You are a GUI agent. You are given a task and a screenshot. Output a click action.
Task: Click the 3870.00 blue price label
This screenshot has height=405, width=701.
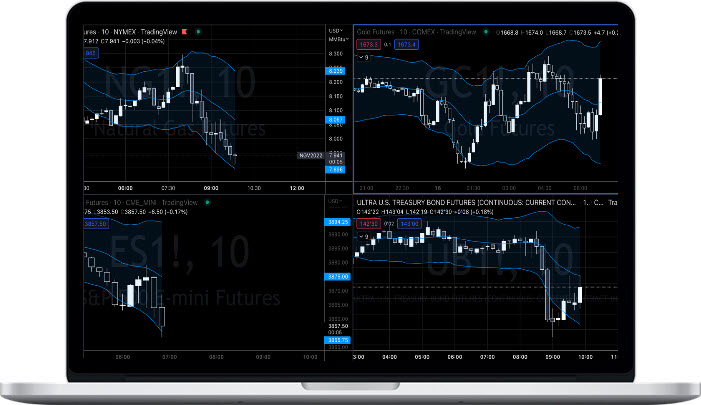point(336,276)
